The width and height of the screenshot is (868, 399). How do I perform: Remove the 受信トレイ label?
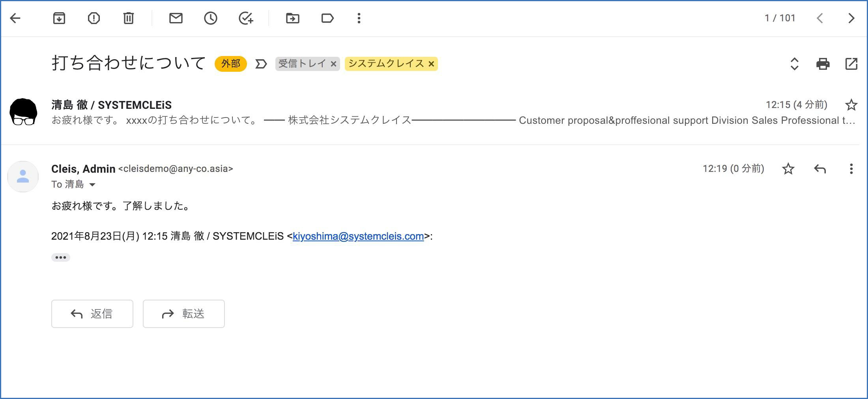(333, 64)
